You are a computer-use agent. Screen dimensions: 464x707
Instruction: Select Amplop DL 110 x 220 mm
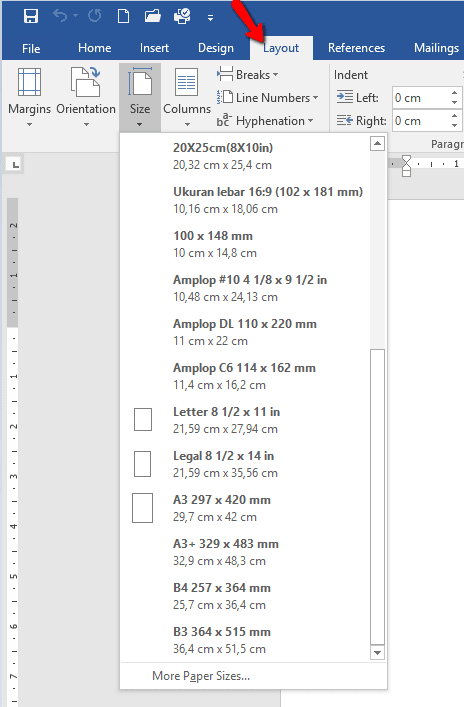point(245,332)
